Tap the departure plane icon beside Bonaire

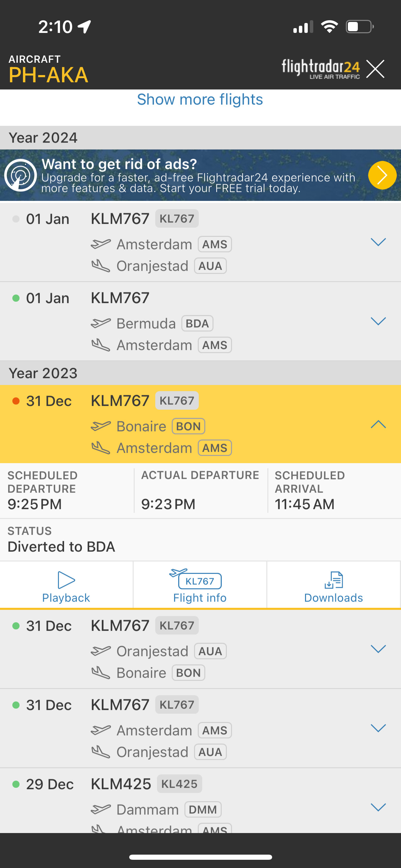[x=101, y=426]
